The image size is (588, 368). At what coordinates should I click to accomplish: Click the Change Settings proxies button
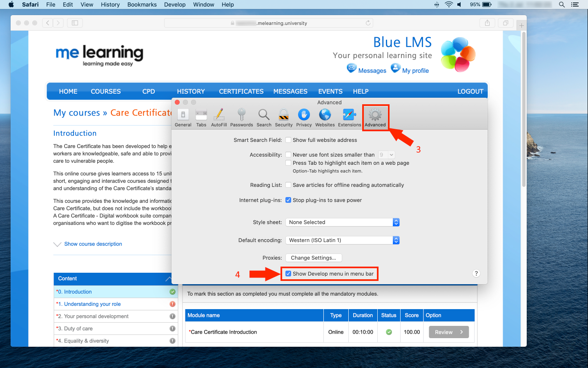click(x=314, y=258)
